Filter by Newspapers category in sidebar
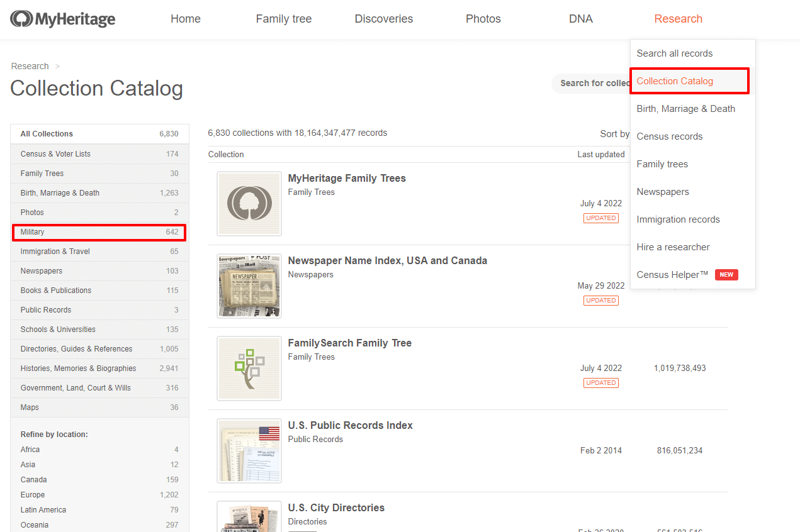The height and width of the screenshot is (532, 800). 99,271
